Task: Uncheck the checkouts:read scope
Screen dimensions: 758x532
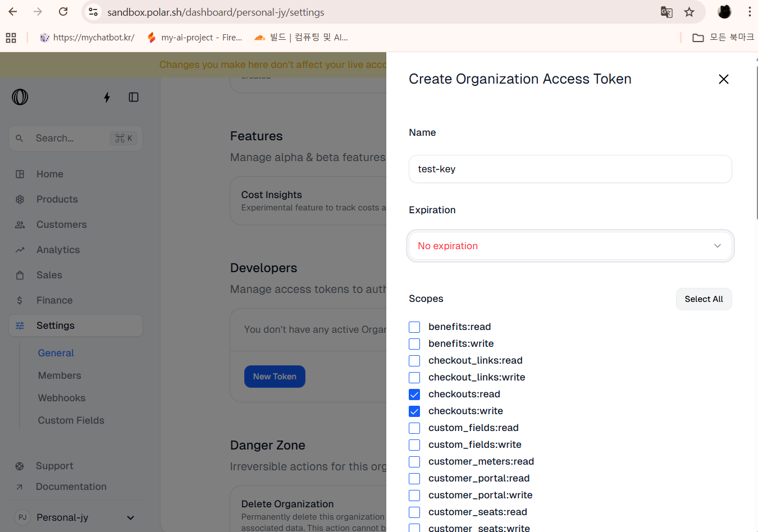Action: (x=414, y=395)
